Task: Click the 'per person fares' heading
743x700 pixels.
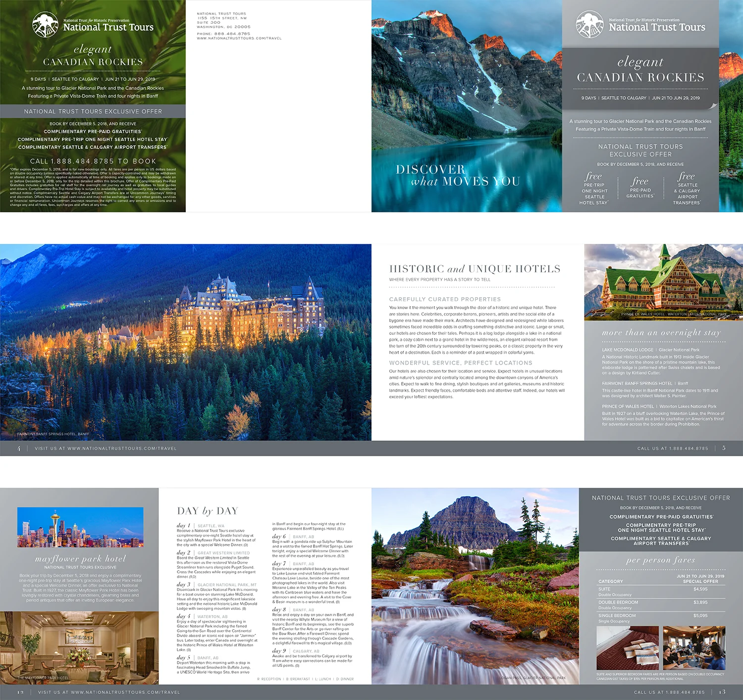Action: point(660,560)
